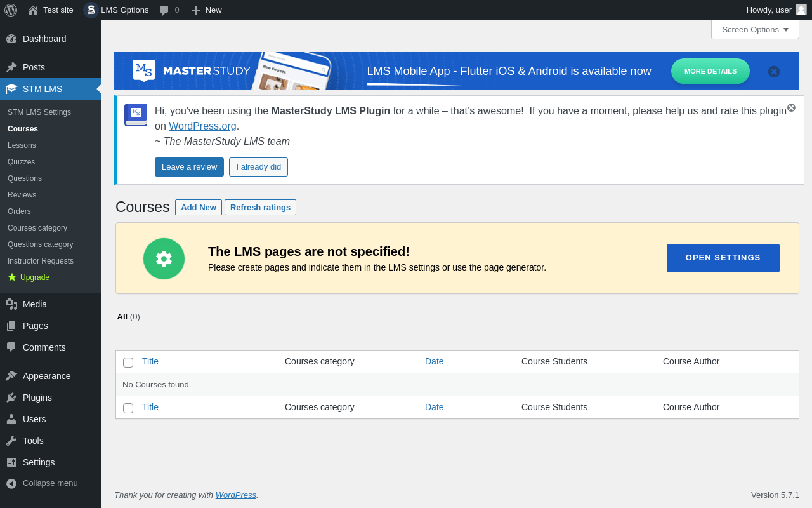Open the WordPress logo menu
Image resolution: width=812 pixels, height=508 pixels.
coord(11,10)
